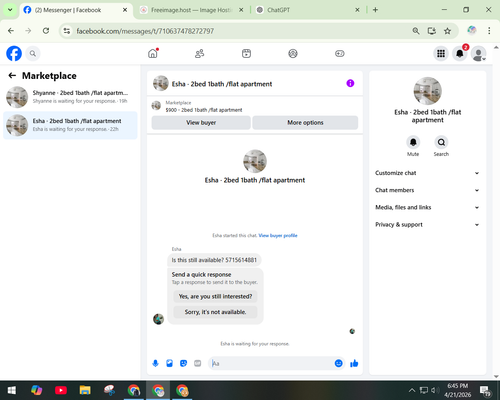Switch to the Messenger | Facebook tab

click(76, 10)
